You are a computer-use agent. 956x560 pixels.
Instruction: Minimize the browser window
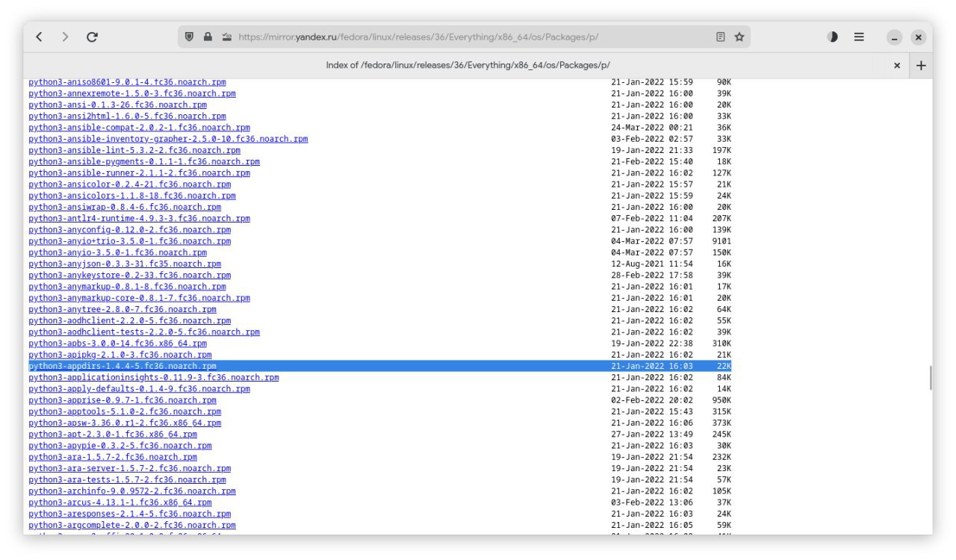point(895,37)
